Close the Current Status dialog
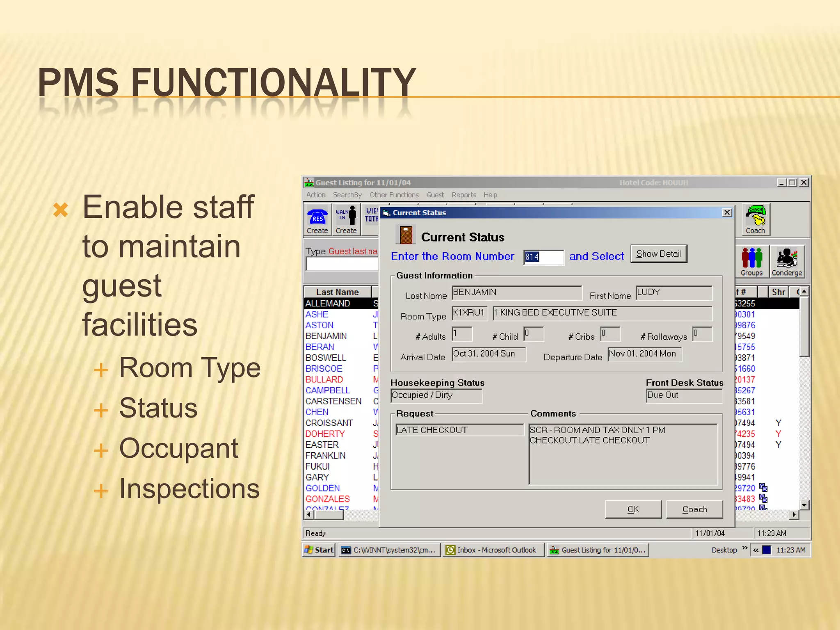The height and width of the screenshot is (630, 840). [x=727, y=212]
